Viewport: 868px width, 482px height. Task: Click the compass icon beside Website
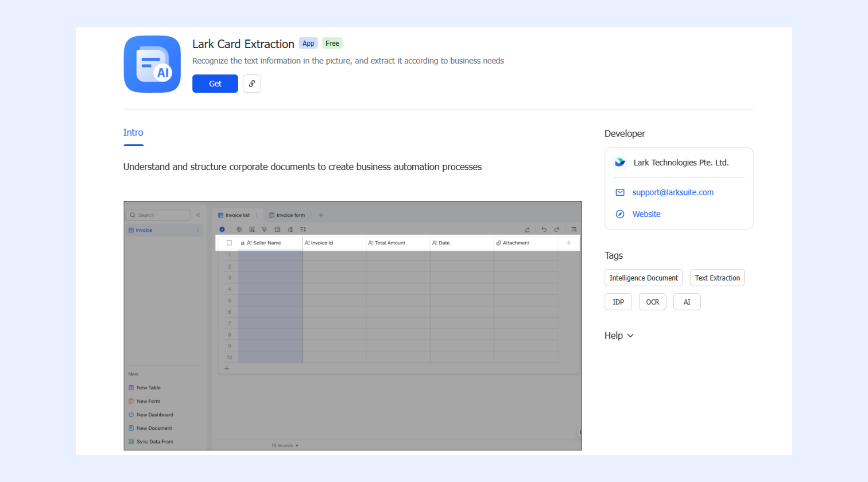[620, 214]
